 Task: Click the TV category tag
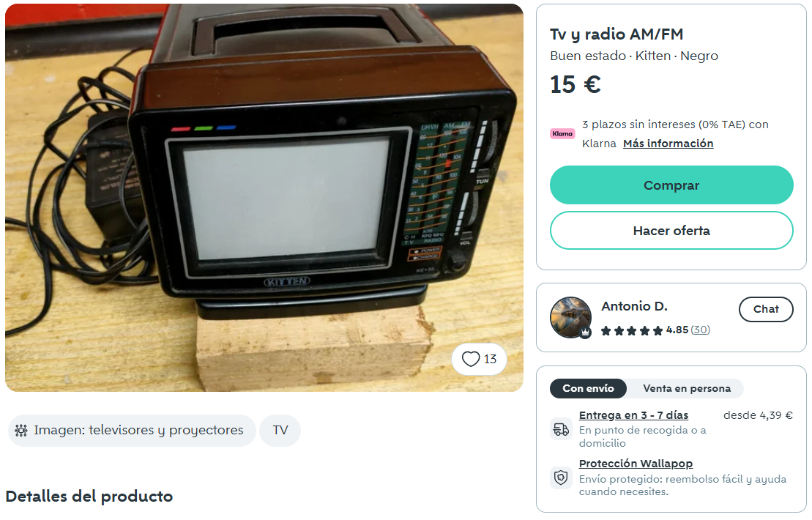coord(280,431)
